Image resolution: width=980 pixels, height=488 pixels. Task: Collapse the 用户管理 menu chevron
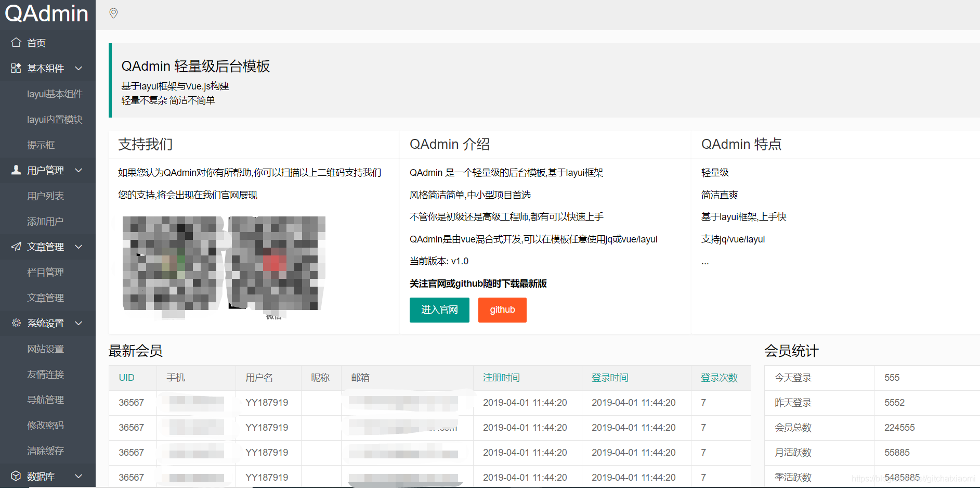[x=79, y=170]
